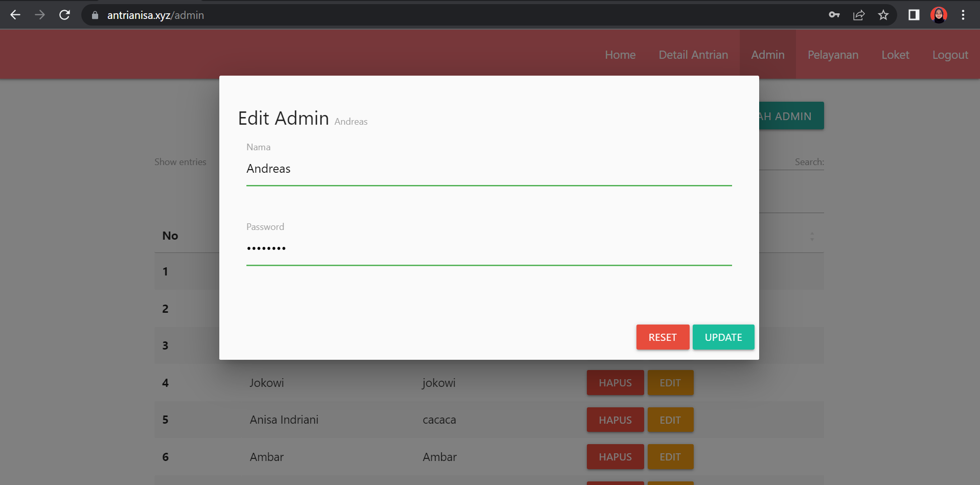Click HAPUS in the Jokowi row

[615, 383]
